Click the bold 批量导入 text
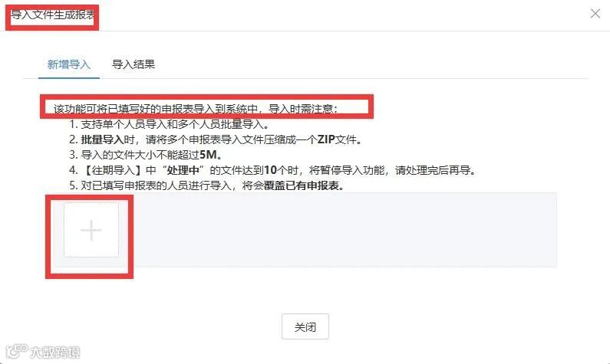 point(102,139)
